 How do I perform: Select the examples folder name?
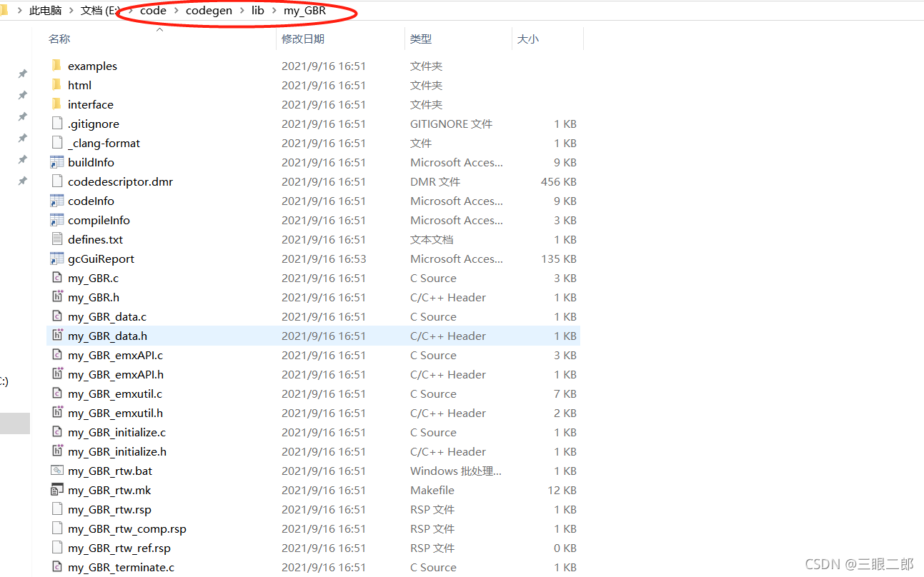point(92,66)
